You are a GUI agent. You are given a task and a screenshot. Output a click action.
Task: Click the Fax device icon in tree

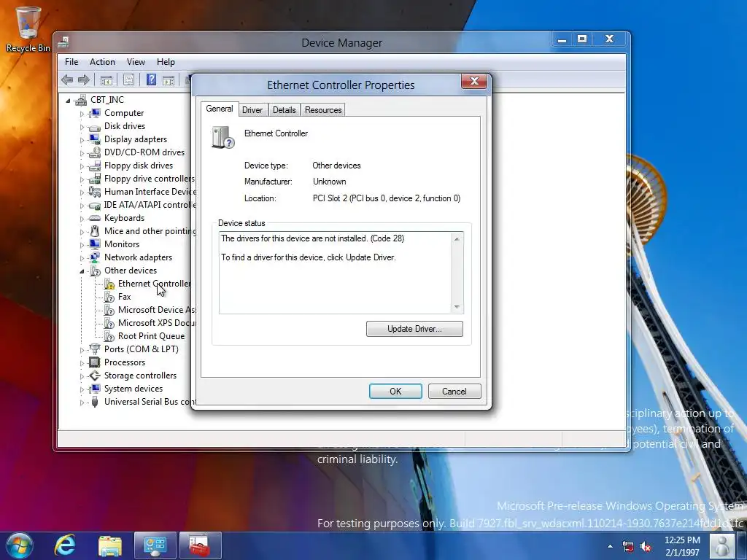[109, 297]
